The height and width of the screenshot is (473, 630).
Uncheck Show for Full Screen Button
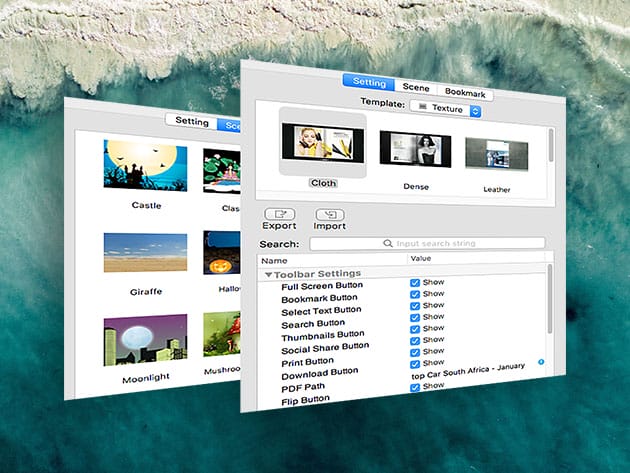[415, 283]
